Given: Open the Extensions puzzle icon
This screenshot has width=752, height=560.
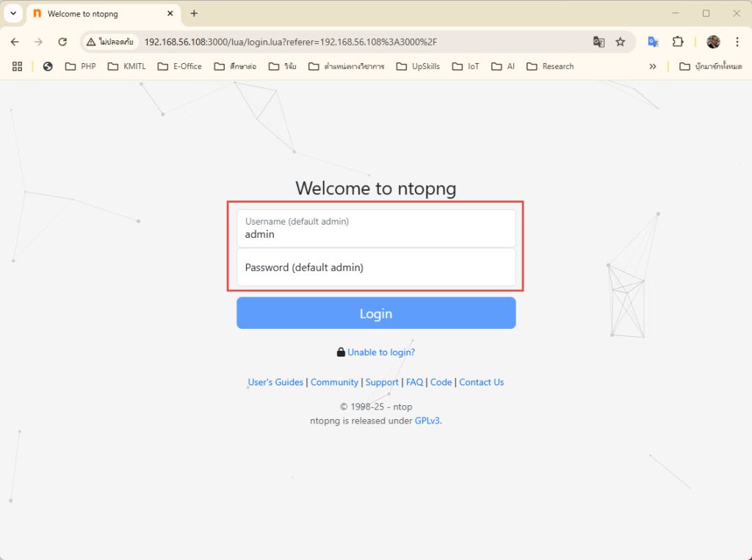Looking at the screenshot, I should coord(678,42).
